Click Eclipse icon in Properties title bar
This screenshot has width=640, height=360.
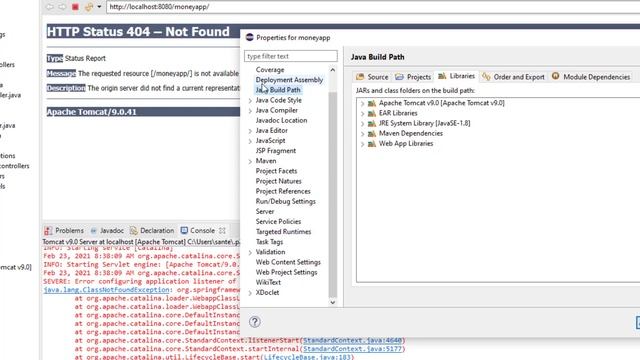point(249,37)
